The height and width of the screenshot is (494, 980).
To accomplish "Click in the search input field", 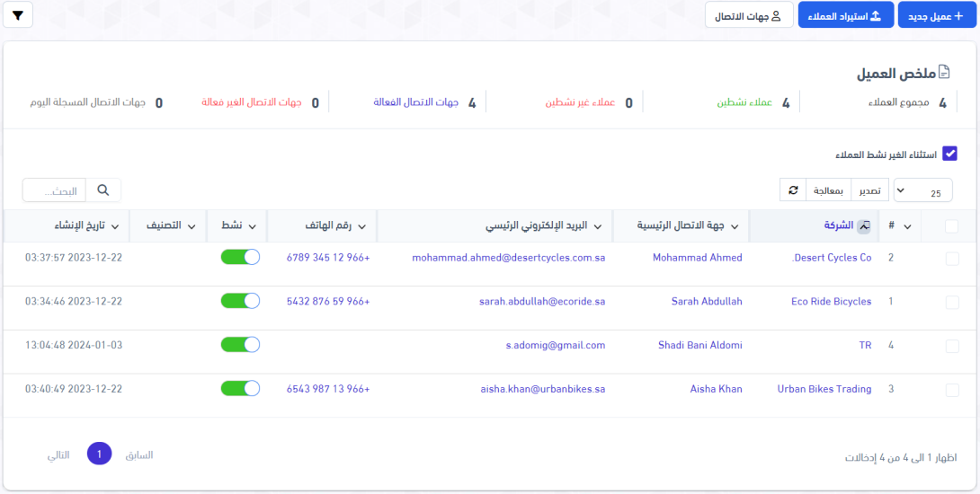I will coord(56,190).
